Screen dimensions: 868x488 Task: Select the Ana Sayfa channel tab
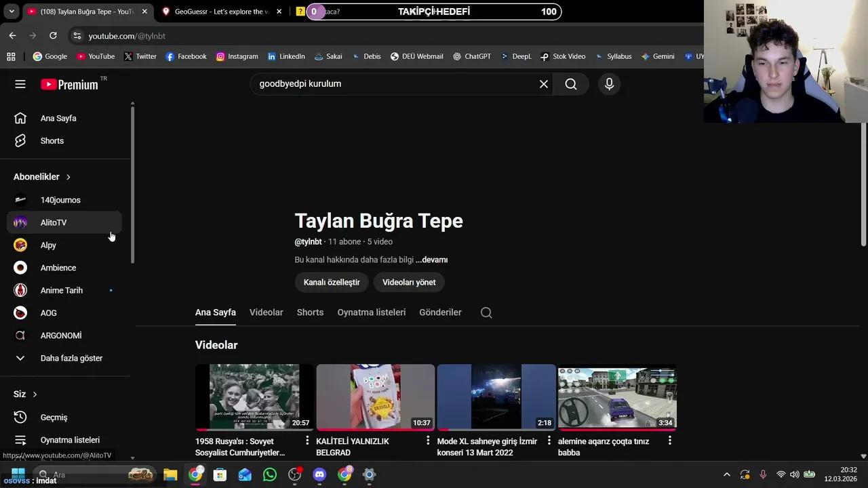point(215,312)
